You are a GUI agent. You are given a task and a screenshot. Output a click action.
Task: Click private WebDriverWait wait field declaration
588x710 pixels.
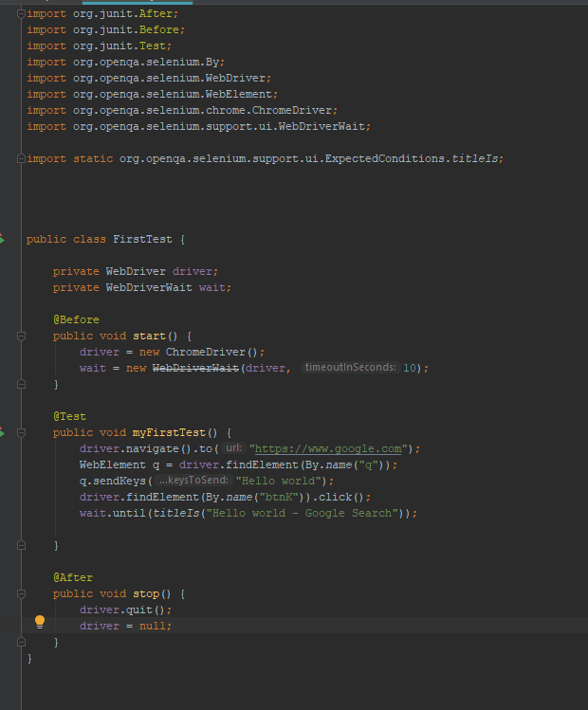click(142, 287)
